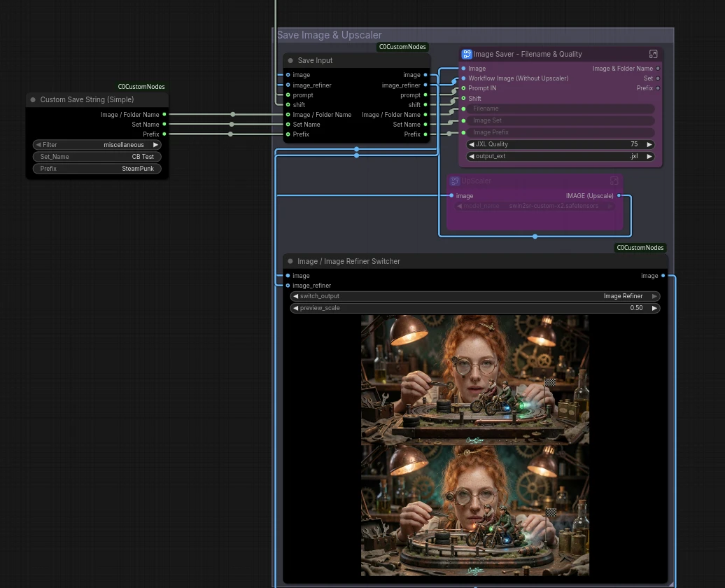Click the Image Saver - Filename & Quality title

pos(528,54)
